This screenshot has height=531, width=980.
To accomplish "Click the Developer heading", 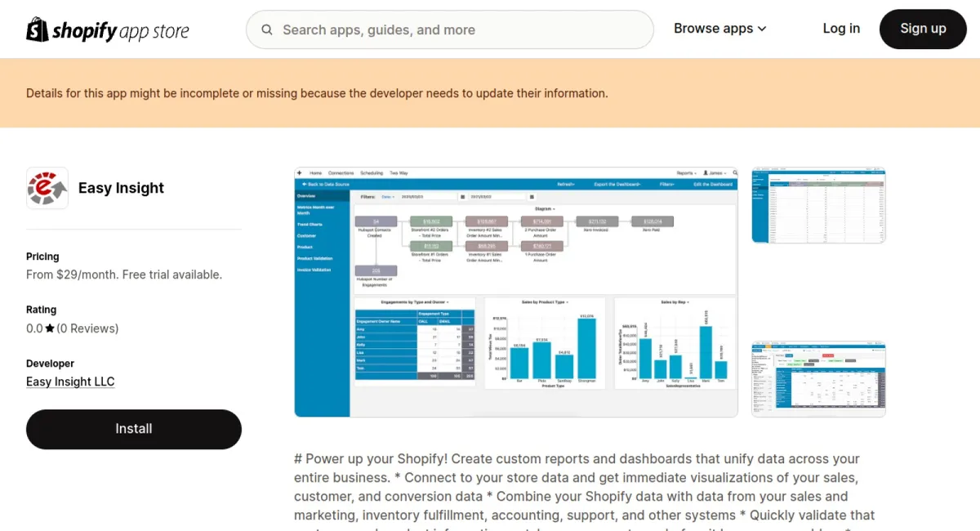I will pos(50,364).
